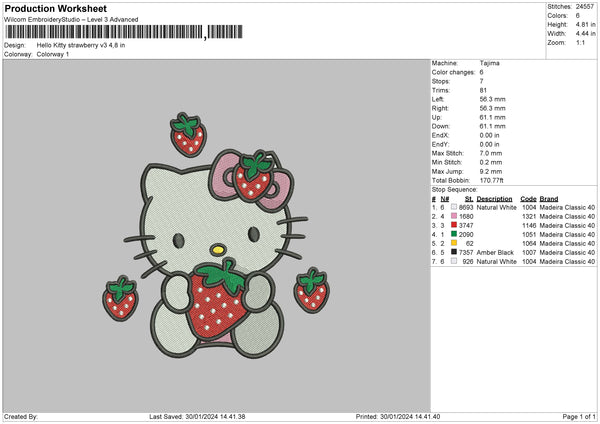Click the 'Last Saved: 30/01/2024 14.41.38' footer
This screenshot has height=424, width=600.
(197, 416)
